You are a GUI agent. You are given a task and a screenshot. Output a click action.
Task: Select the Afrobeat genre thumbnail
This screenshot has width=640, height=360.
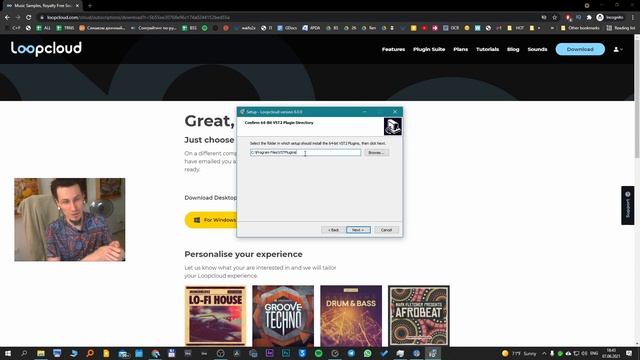tap(419, 316)
